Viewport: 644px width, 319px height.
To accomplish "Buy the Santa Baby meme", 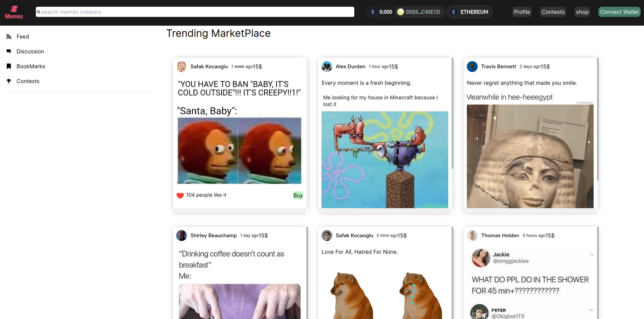I will [x=297, y=195].
